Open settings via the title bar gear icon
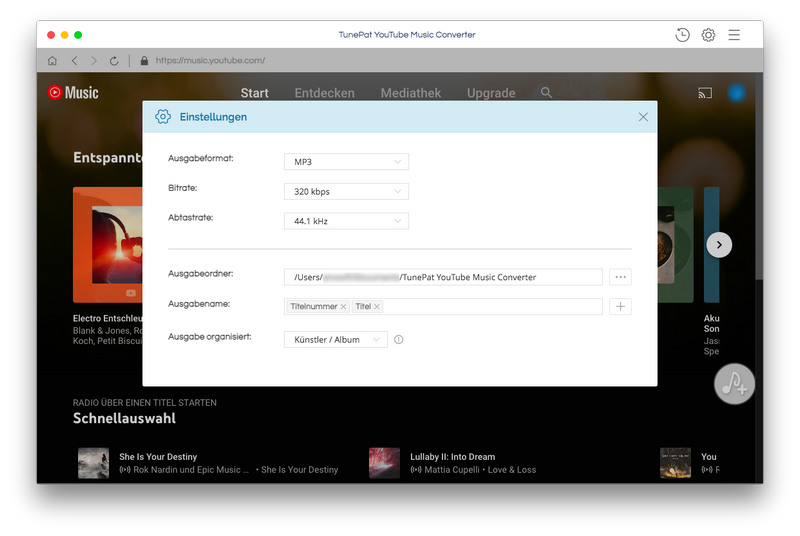Viewport: 800px width, 536px height. tap(708, 35)
